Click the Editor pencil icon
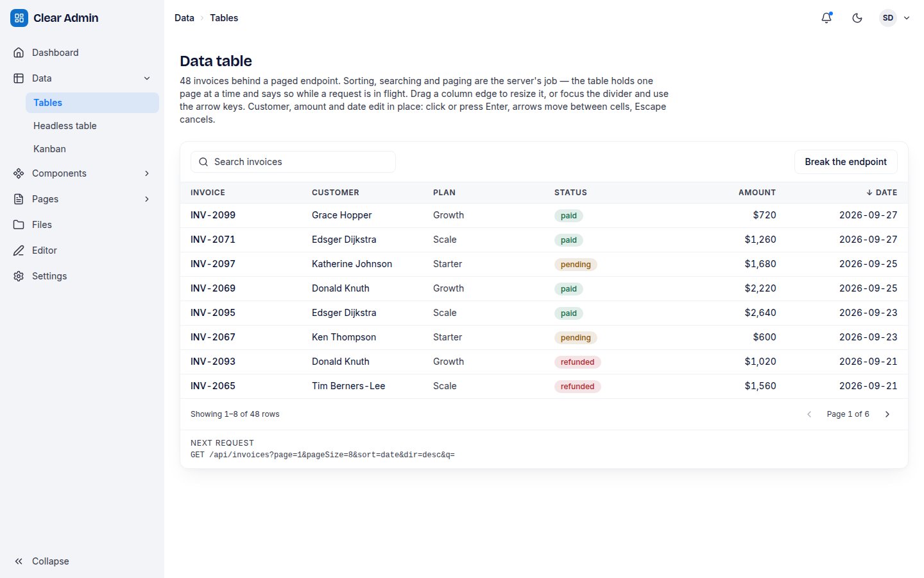This screenshot has height=578, width=924. pyautogui.click(x=19, y=250)
